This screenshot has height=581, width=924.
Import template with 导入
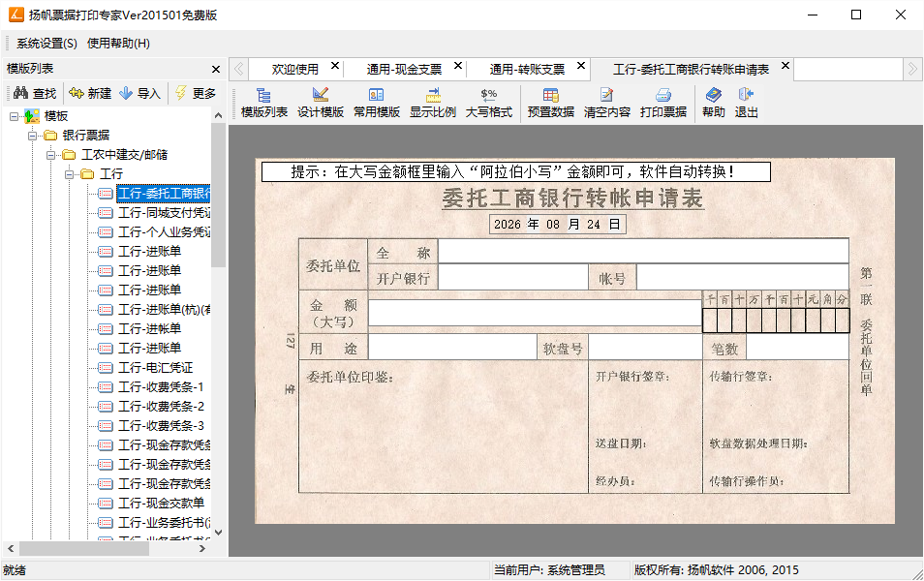(x=139, y=93)
